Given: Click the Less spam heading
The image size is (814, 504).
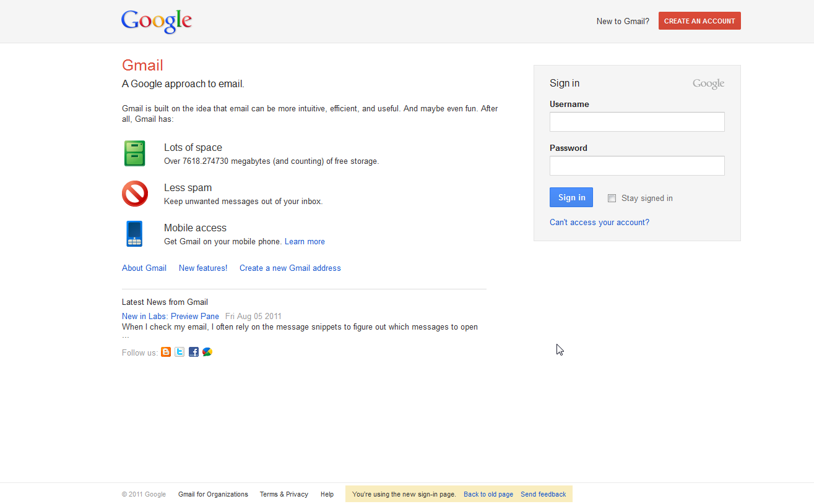Looking at the screenshot, I should [x=188, y=188].
